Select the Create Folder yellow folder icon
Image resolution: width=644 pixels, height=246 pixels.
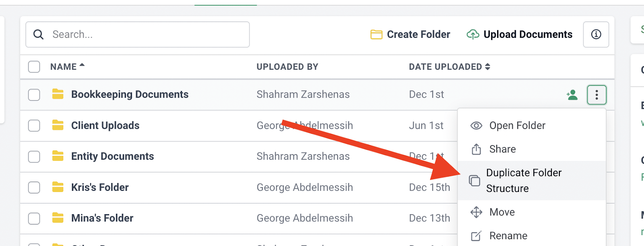[x=376, y=34]
